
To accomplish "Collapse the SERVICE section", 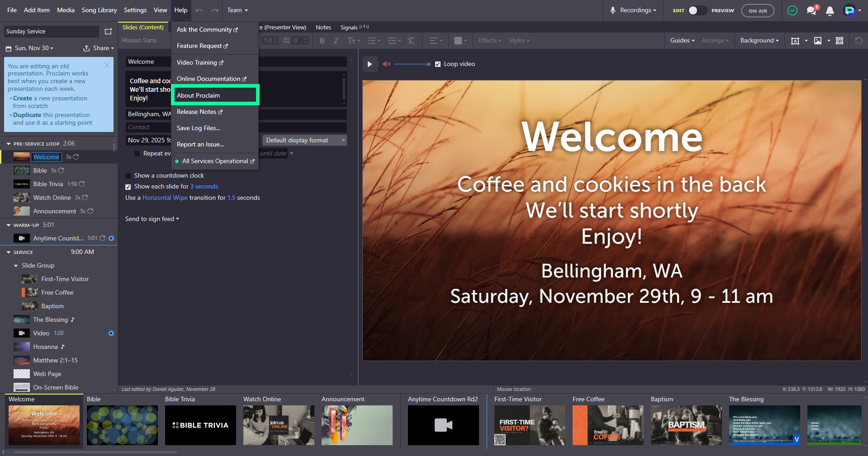I will [9, 252].
